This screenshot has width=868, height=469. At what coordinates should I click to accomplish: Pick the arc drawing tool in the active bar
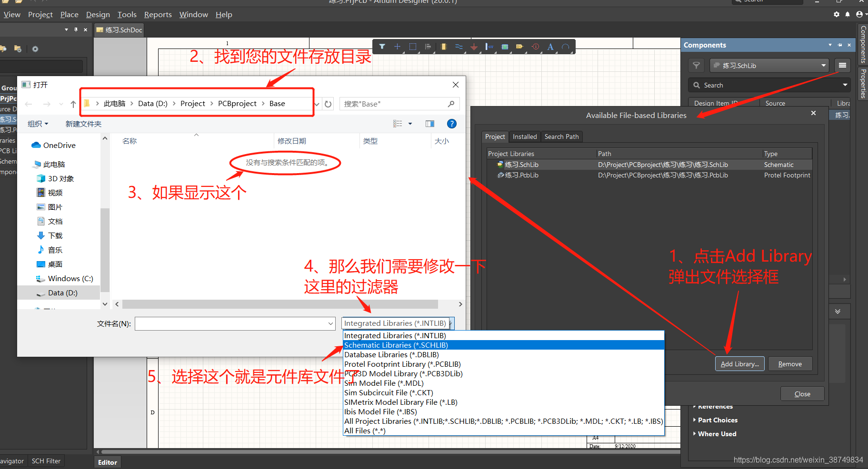pyautogui.click(x=566, y=47)
